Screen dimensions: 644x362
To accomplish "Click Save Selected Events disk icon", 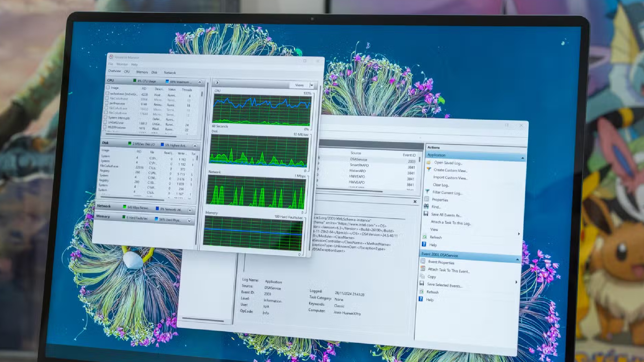I will (422, 283).
